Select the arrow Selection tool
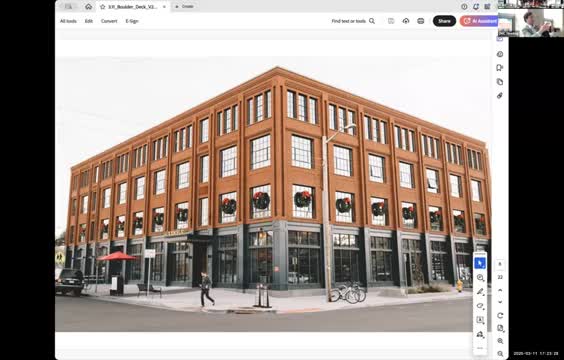The image size is (564, 360). click(x=480, y=263)
